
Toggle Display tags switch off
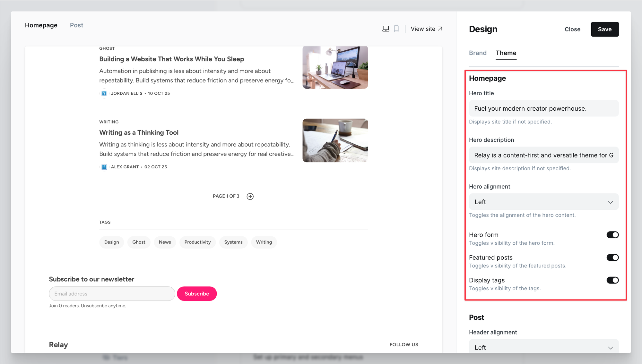tap(612, 280)
